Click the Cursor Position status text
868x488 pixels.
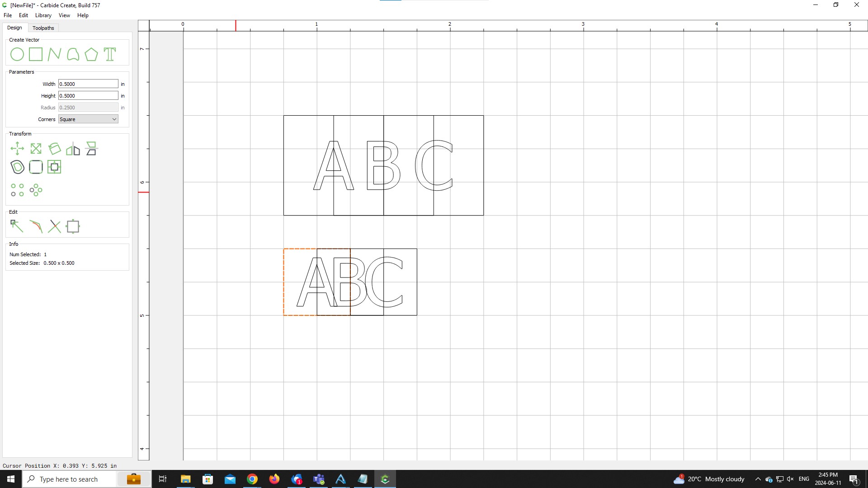60,466
